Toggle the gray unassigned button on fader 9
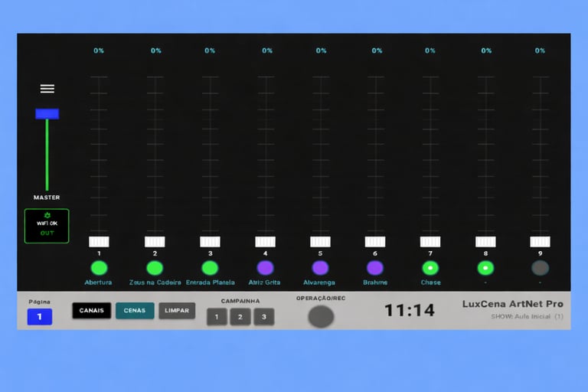This screenshot has height=392, width=588. (x=540, y=268)
